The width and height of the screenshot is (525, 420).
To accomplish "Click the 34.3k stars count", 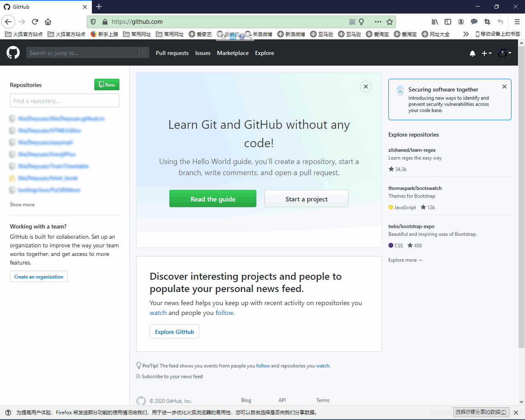I will tap(397, 169).
